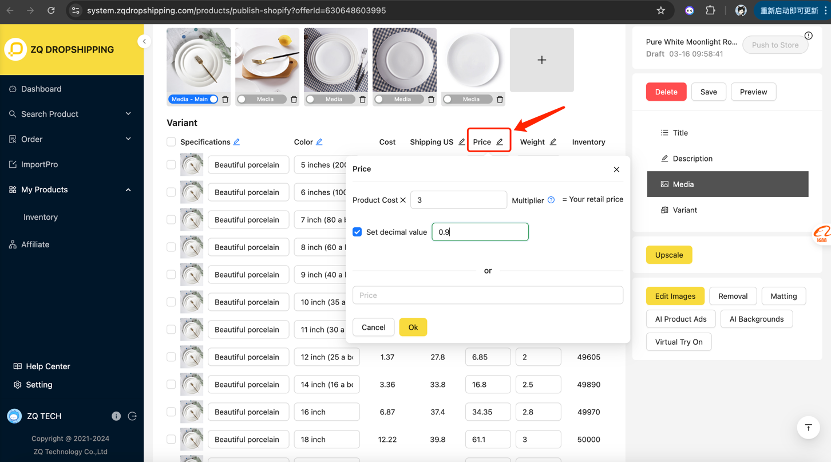Close the Price dialog
832x462 pixels.
616,169
